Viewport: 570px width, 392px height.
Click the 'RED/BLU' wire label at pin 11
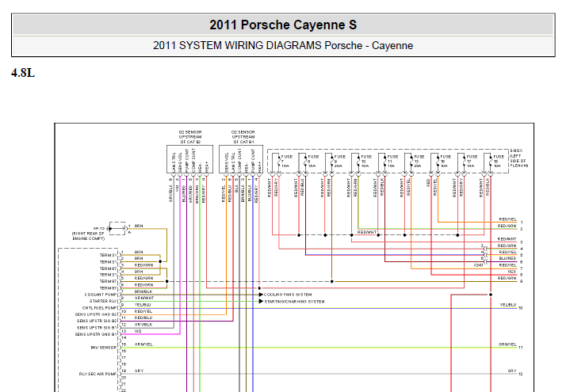143,318
